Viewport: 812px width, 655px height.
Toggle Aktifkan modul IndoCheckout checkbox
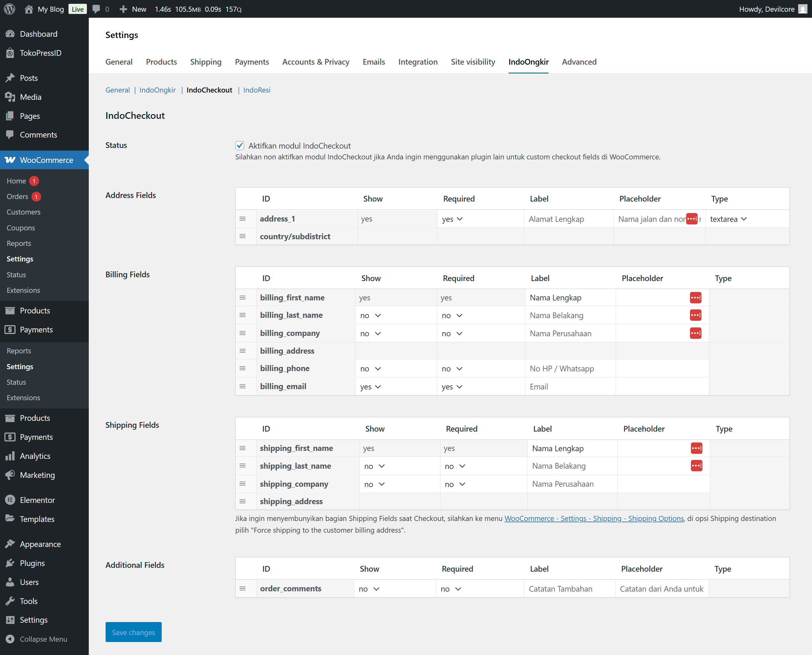pyautogui.click(x=240, y=146)
